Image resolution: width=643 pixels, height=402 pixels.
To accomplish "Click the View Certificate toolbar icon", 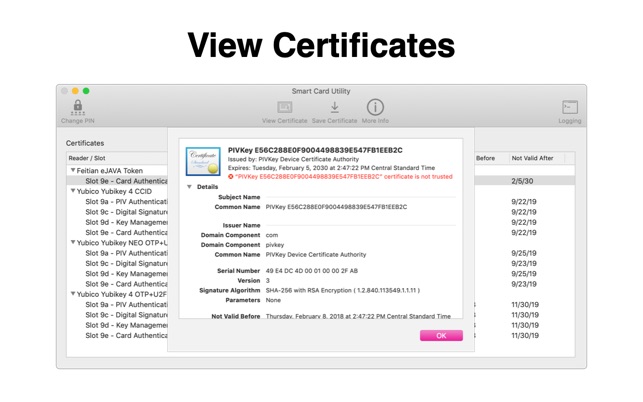I will [x=285, y=107].
